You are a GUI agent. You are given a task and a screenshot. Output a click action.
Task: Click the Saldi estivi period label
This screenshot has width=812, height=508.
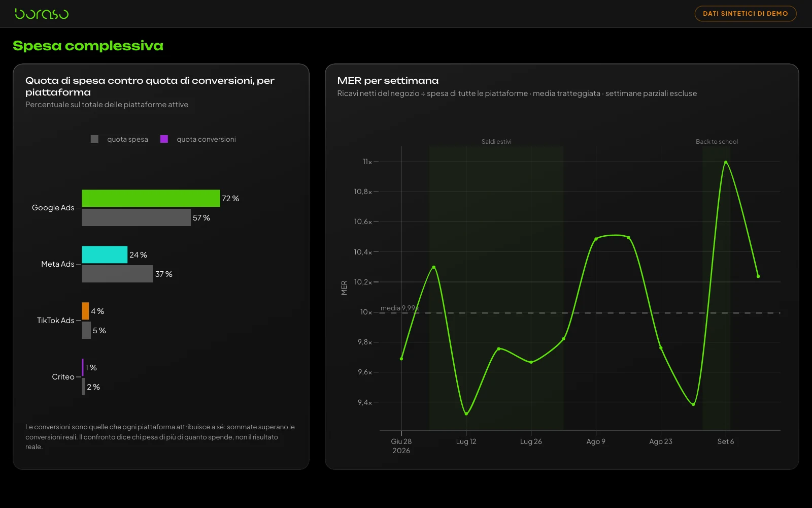[496, 142]
